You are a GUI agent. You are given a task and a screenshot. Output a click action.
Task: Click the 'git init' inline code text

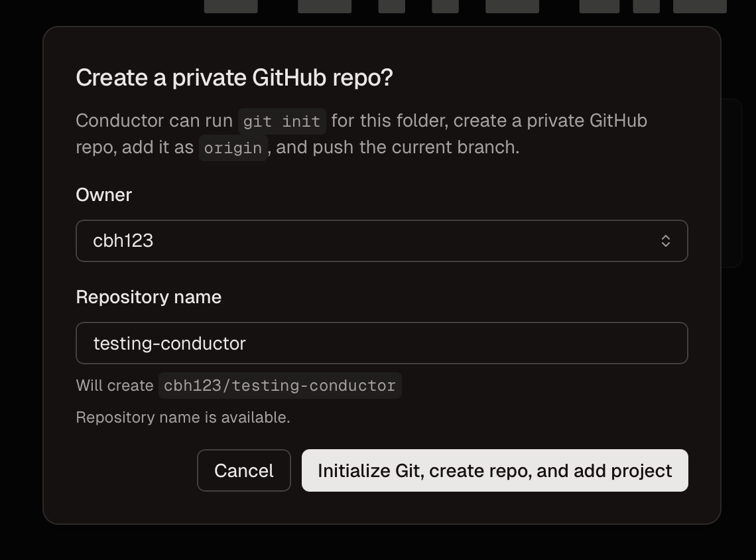coord(282,121)
